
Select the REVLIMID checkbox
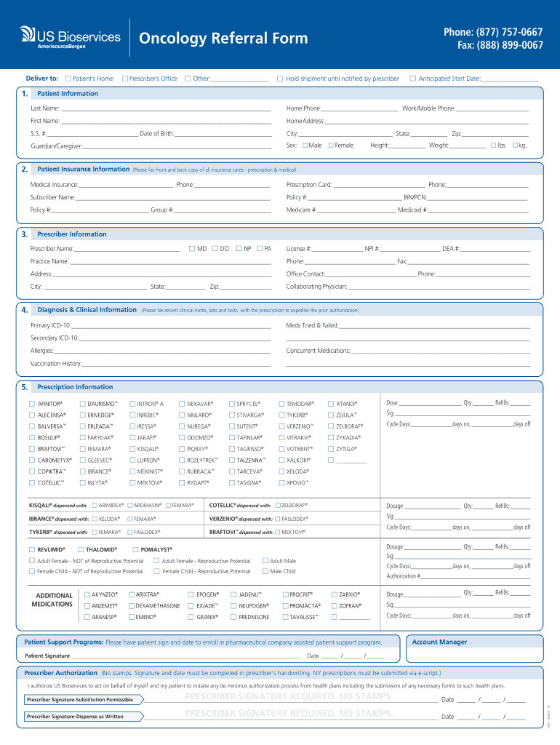[x=32, y=549]
